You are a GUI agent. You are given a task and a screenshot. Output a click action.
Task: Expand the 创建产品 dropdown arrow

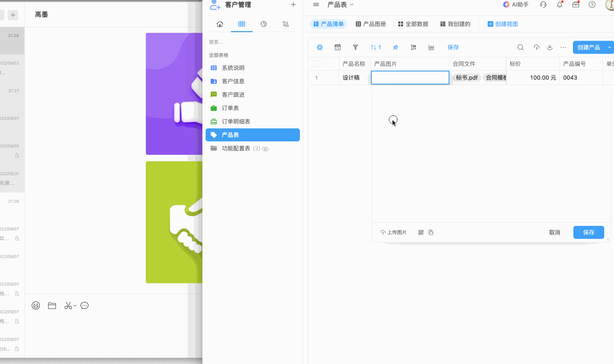pyautogui.click(x=610, y=48)
